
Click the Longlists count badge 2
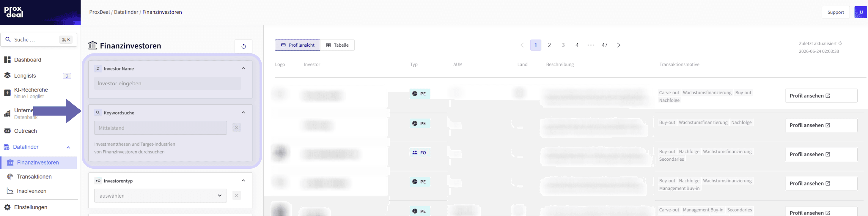pos(67,76)
